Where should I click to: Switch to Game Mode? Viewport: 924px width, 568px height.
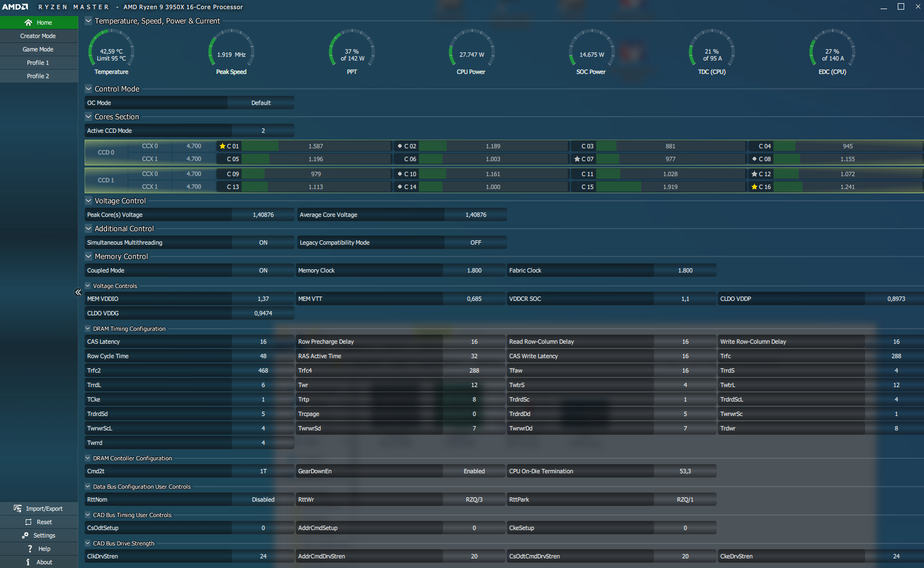(39, 49)
